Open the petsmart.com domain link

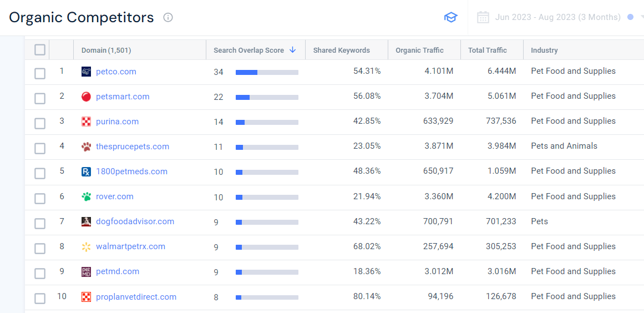click(123, 97)
